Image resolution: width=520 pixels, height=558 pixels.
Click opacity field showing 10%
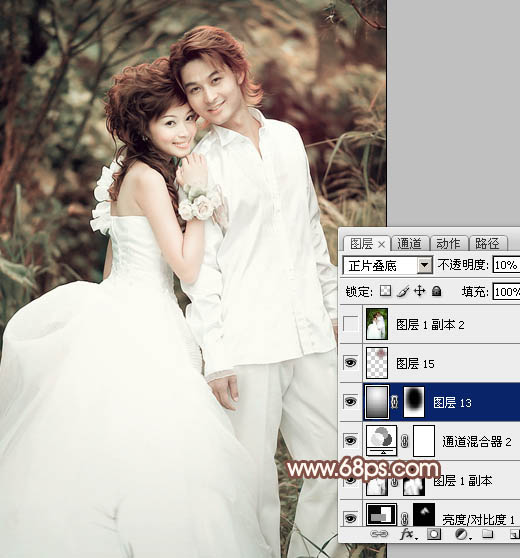(506, 265)
